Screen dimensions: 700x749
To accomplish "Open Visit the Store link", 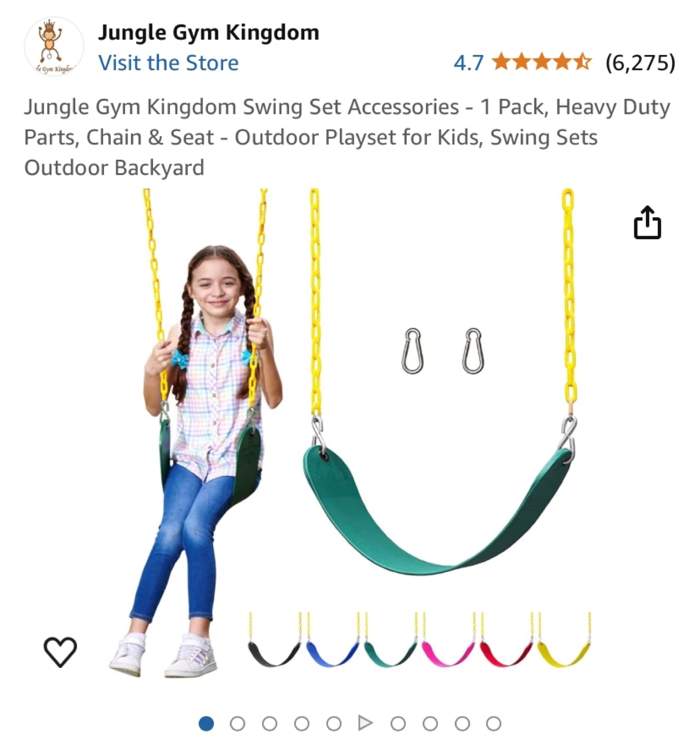I will [168, 63].
